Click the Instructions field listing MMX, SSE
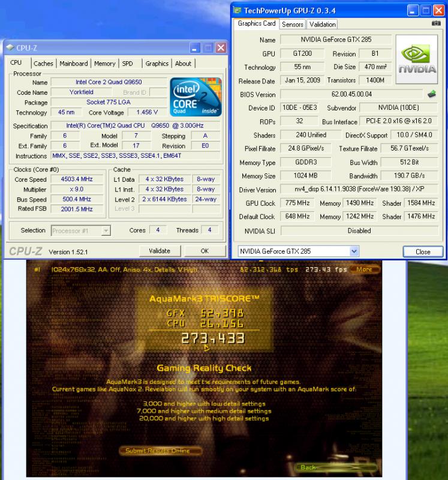 click(x=136, y=156)
